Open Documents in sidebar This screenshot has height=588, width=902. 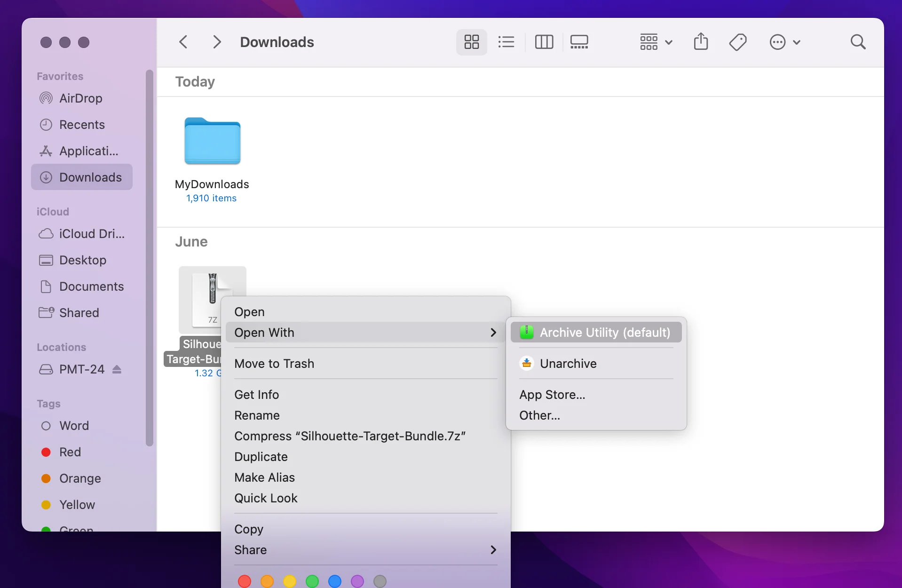82,286
